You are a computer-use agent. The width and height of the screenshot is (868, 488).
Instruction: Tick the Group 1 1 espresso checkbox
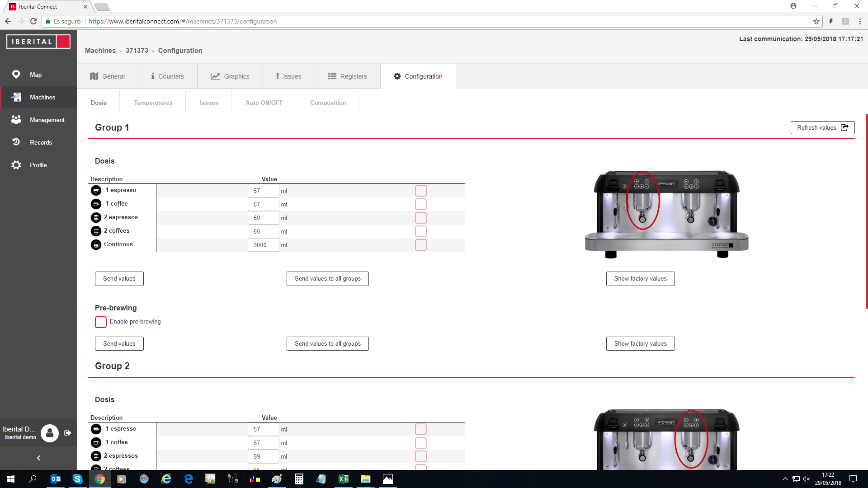click(420, 191)
